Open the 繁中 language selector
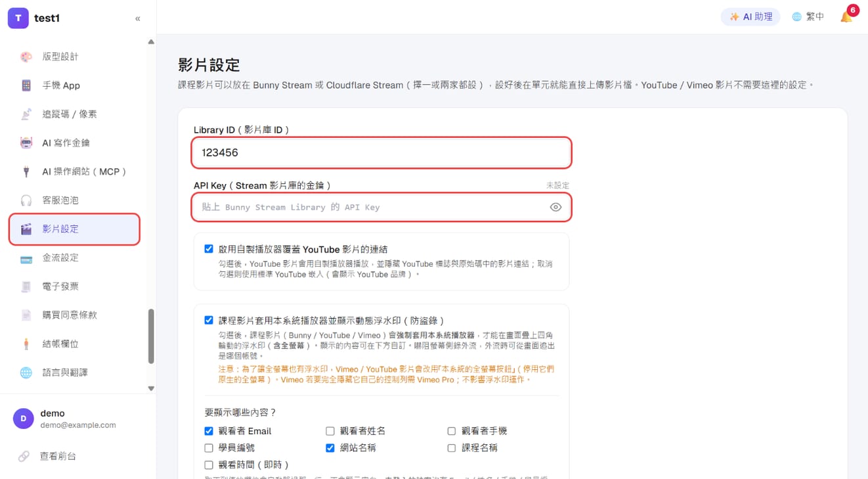The width and height of the screenshot is (868, 479). pyautogui.click(x=808, y=17)
